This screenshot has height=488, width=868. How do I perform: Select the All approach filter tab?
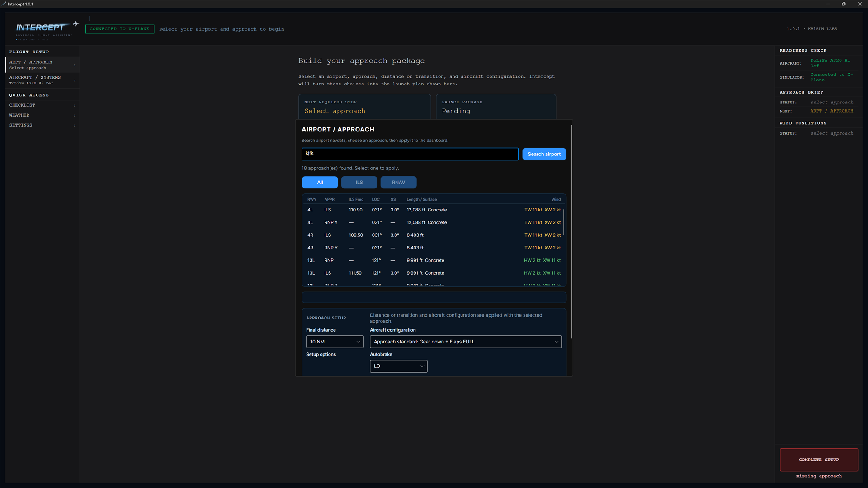click(x=320, y=182)
